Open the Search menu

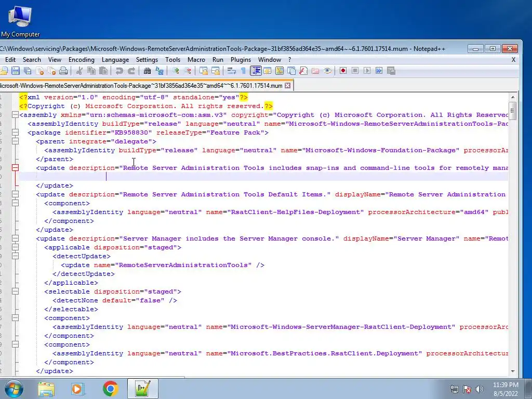[32, 60]
